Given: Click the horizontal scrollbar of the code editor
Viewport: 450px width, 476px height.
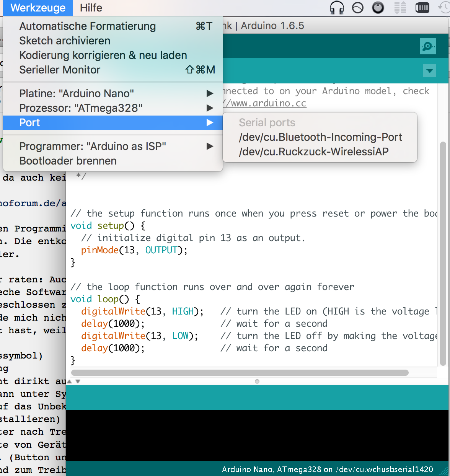Looking at the screenshot, I should point(240,373).
